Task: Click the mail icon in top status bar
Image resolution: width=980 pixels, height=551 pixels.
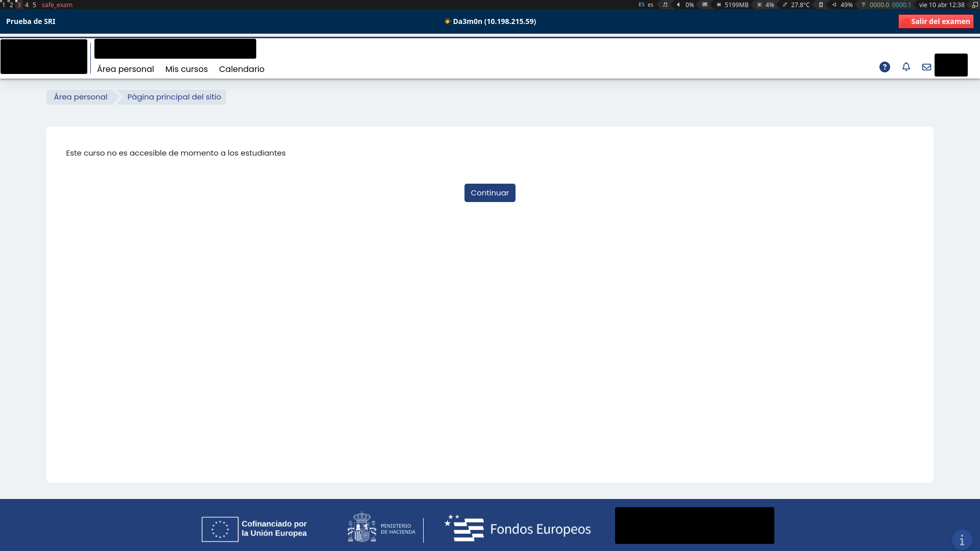Action: click(705, 5)
